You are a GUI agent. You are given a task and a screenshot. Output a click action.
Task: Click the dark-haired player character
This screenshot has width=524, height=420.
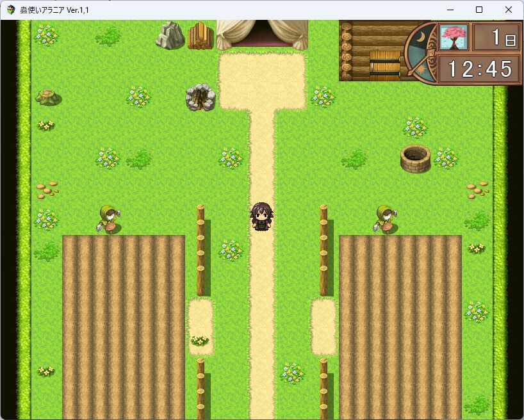(x=261, y=216)
